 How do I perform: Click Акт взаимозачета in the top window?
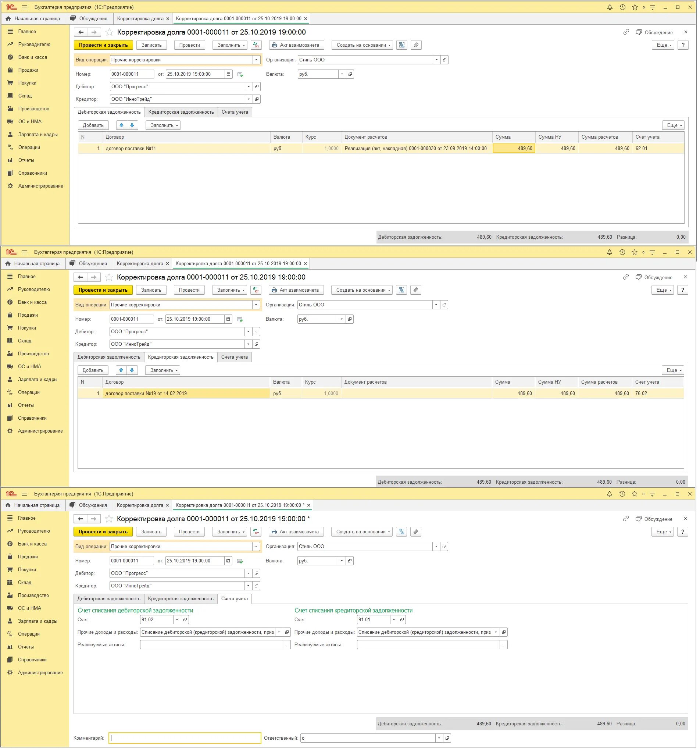click(x=297, y=45)
